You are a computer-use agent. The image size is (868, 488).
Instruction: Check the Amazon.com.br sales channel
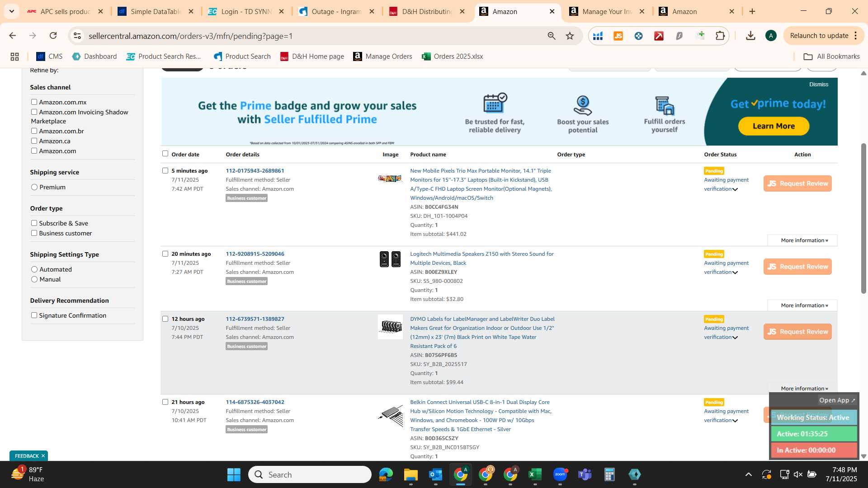pos(34,131)
